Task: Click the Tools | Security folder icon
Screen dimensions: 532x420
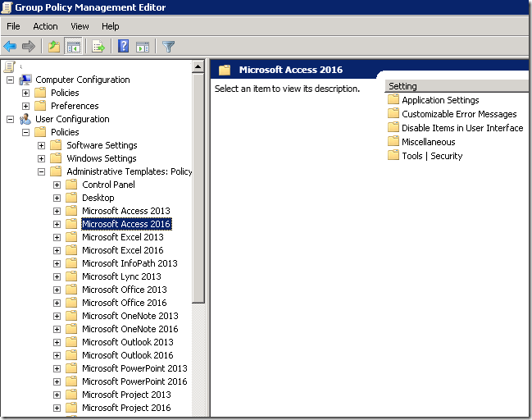Action: pos(393,155)
